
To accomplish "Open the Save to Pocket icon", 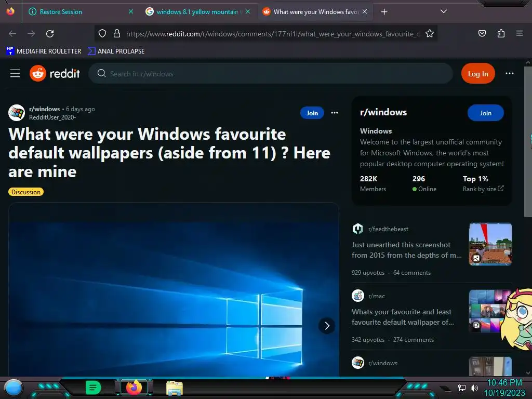I will 482,33.
